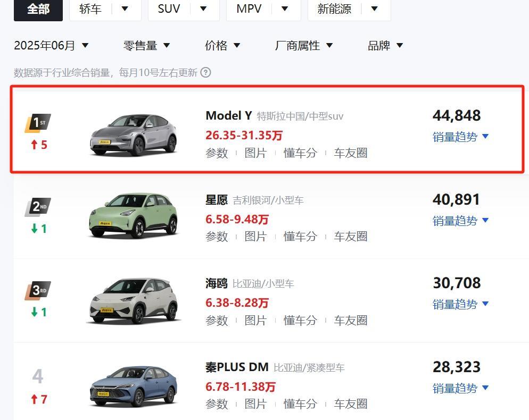Open 懂车分 for 海鸥
This screenshot has width=529, height=420.
click(300, 320)
